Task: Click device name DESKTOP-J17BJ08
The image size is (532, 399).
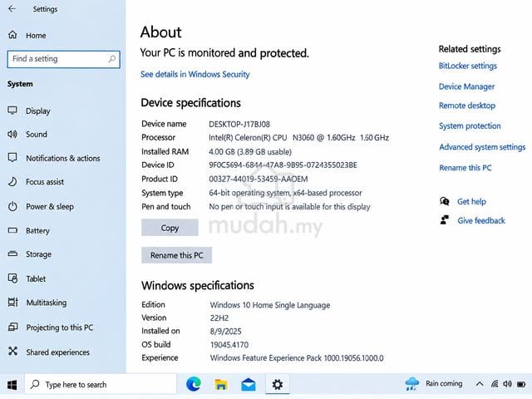Action: 239,124
